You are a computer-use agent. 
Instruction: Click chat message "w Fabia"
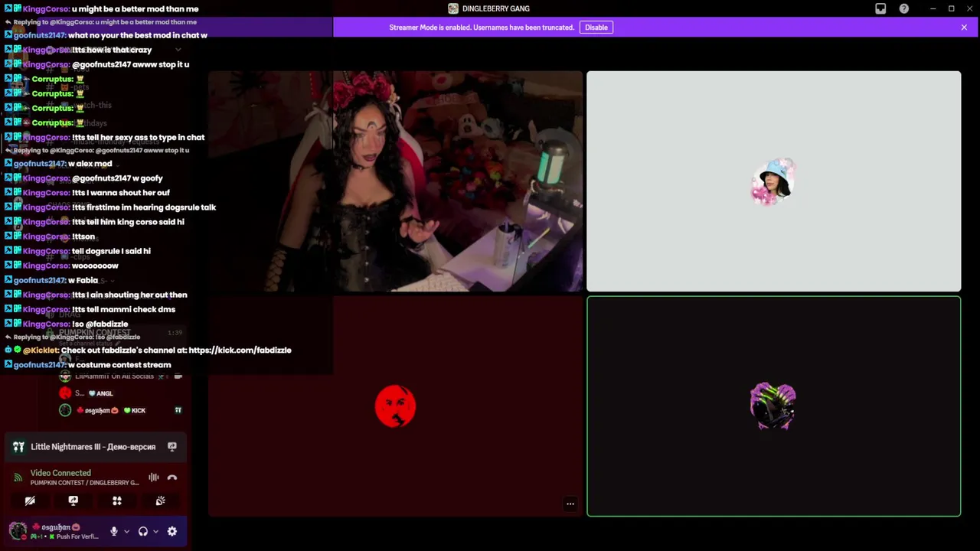point(83,280)
